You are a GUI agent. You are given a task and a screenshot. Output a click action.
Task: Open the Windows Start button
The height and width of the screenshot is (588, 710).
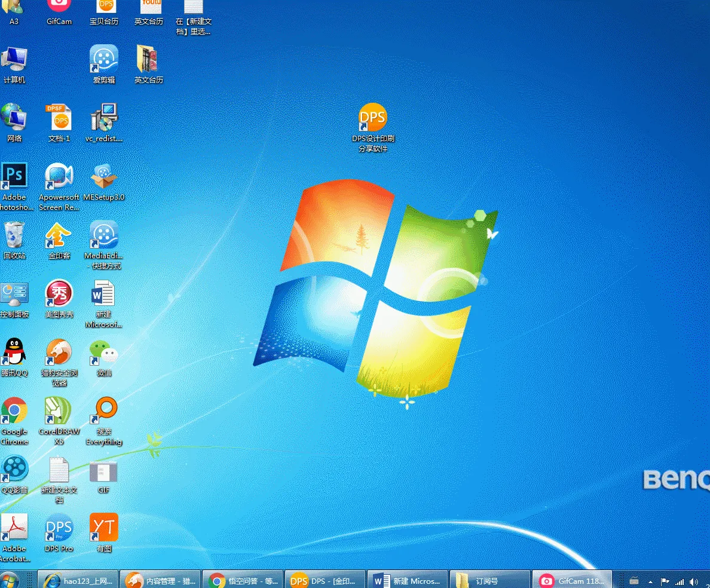click(x=9, y=580)
